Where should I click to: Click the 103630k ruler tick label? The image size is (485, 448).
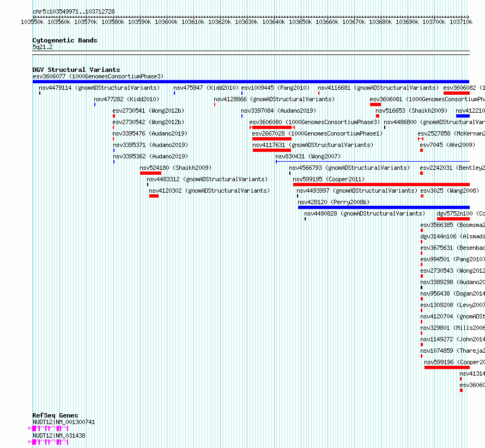[x=246, y=22]
